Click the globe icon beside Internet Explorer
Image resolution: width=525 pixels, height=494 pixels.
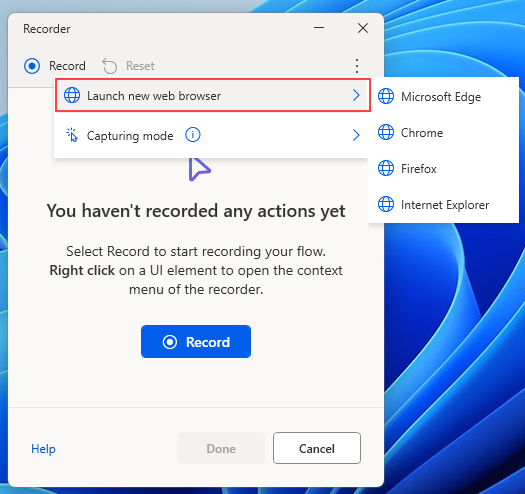point(386,204)
